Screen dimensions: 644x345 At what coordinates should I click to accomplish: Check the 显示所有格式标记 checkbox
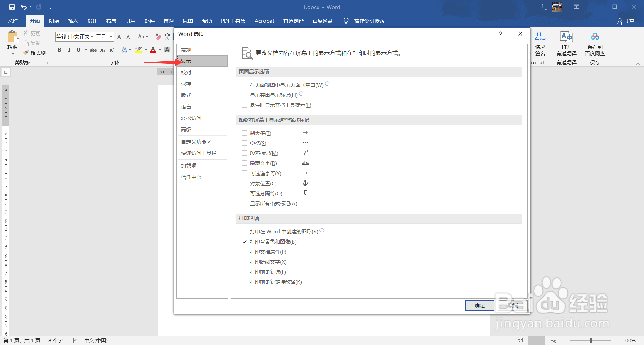point(245,203)
